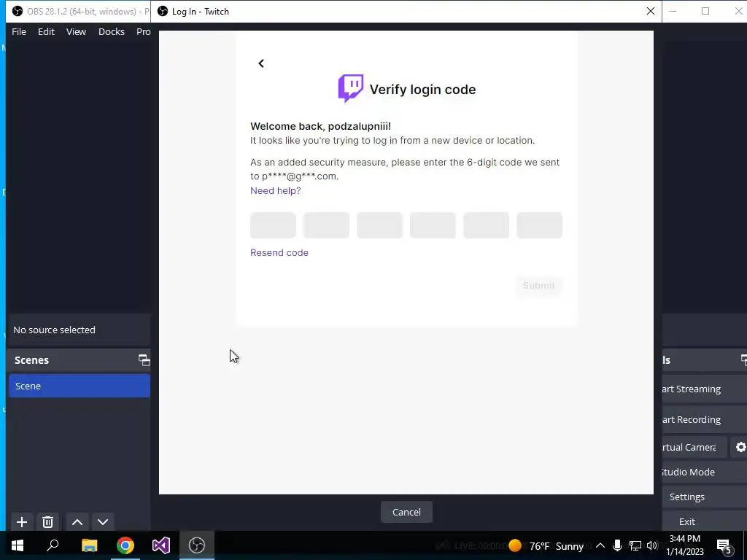Pop out the Scenes dock icon
Screen dimensions: 747x560
pos(144,360)
